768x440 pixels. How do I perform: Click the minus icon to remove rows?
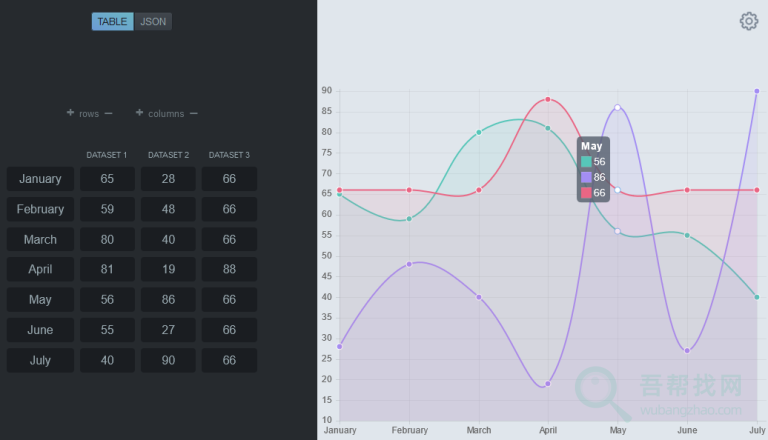[x=108, y=113]
